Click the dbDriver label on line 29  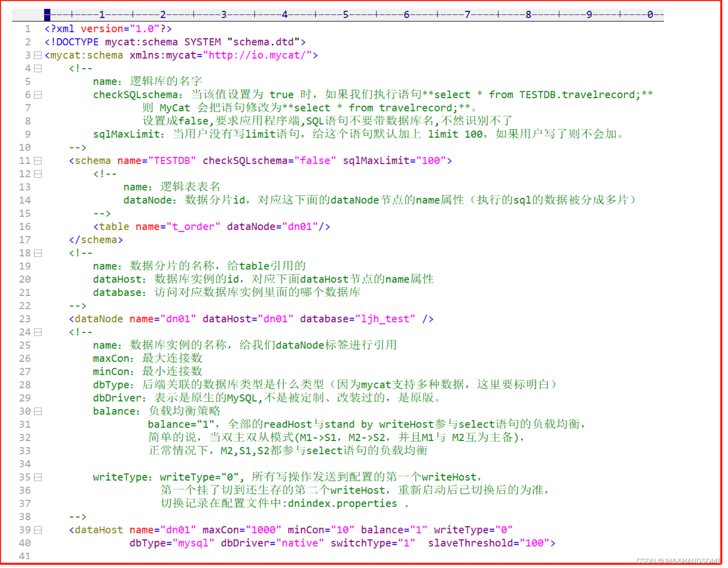click(117, 398)
